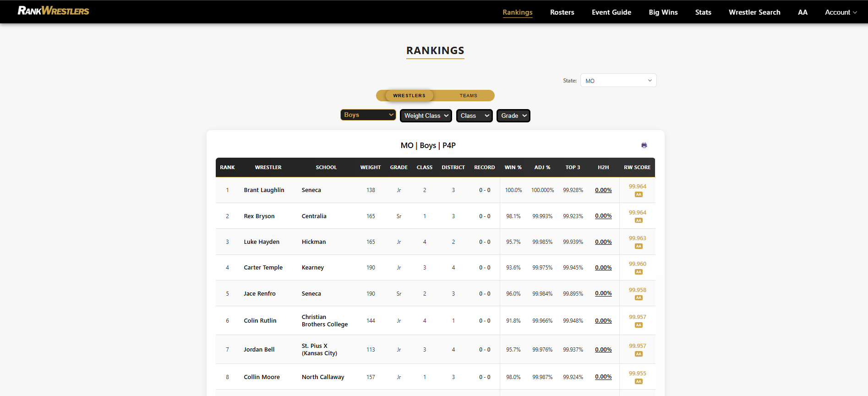Click Brant Laughlin's H2H 0.00% link
The width and height of the screenshot is (868, 396).
point(603,190)
